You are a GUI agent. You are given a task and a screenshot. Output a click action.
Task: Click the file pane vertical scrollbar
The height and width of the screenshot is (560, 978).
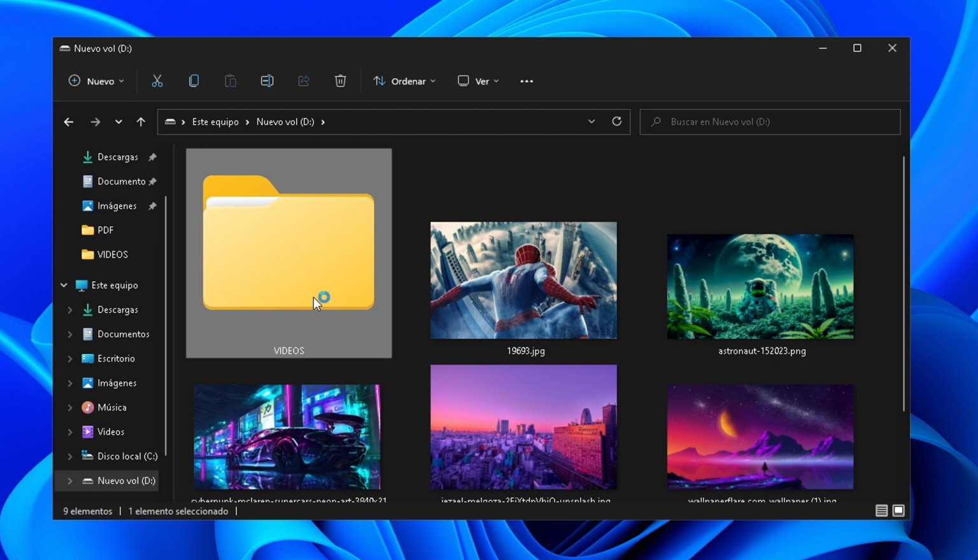click(904, 284)
